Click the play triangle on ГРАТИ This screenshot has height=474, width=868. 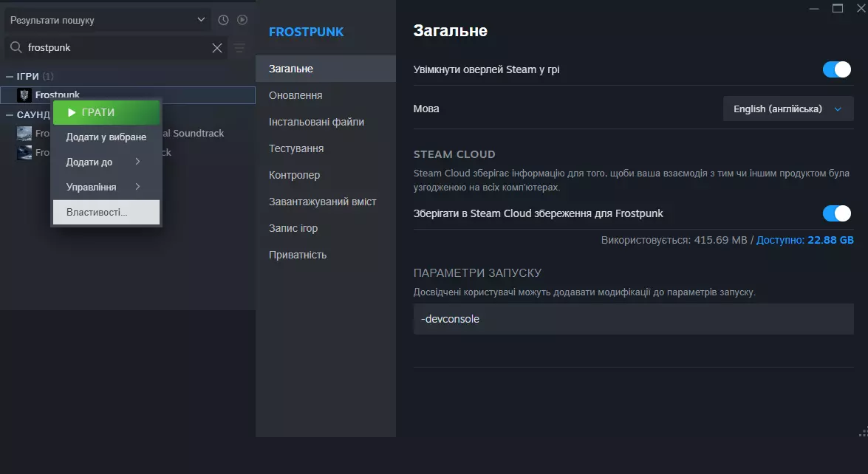[72, 112]
